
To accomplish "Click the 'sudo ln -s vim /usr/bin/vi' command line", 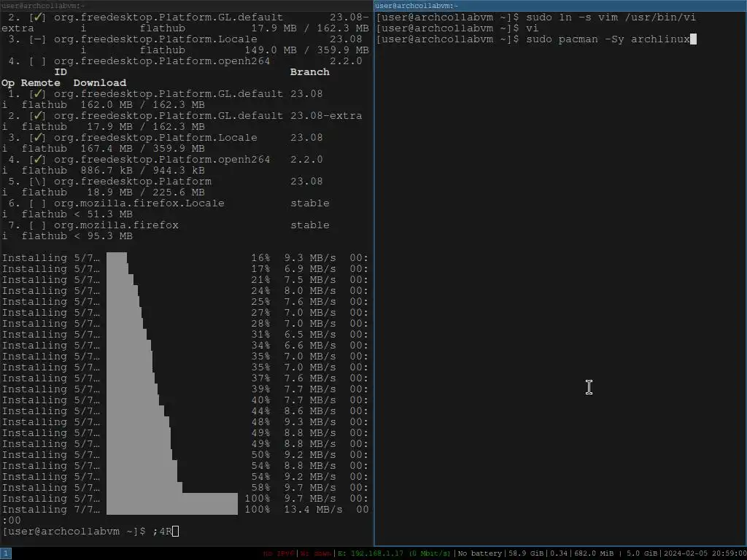I will pyautogui.click(x=611, y=17).
